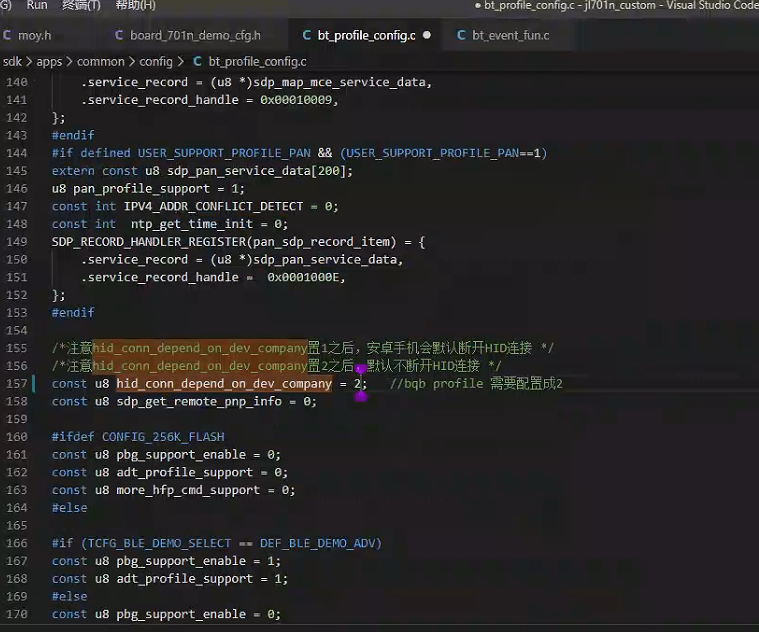
Task: Switch to the bt_event_fun.c tab
Action: tap(511, 35)
